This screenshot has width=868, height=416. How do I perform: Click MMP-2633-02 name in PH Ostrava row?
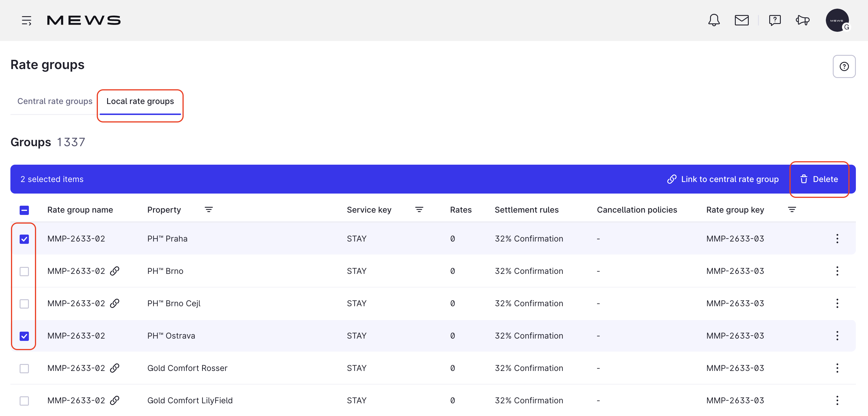click(x=76, y=336)
